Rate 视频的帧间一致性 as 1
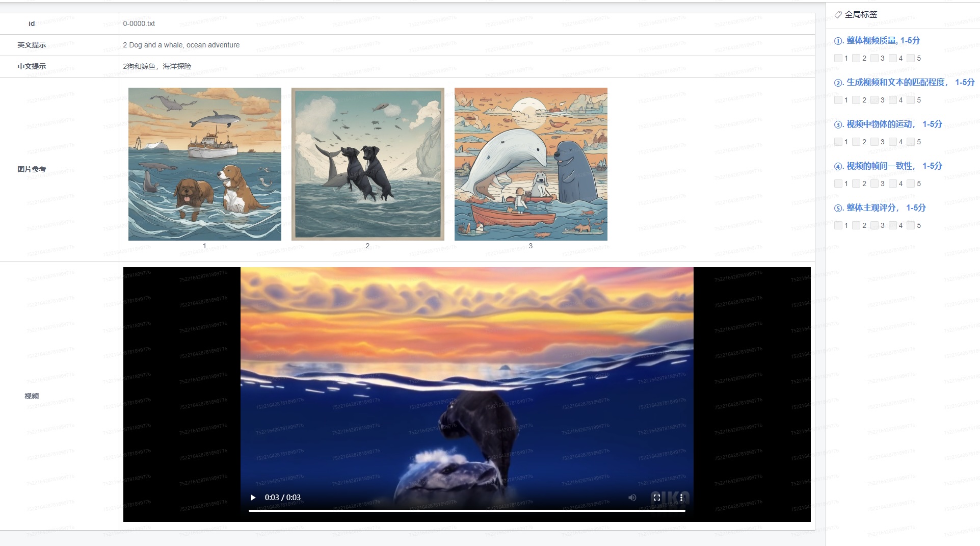980x546 pixels. click(838, 184)
